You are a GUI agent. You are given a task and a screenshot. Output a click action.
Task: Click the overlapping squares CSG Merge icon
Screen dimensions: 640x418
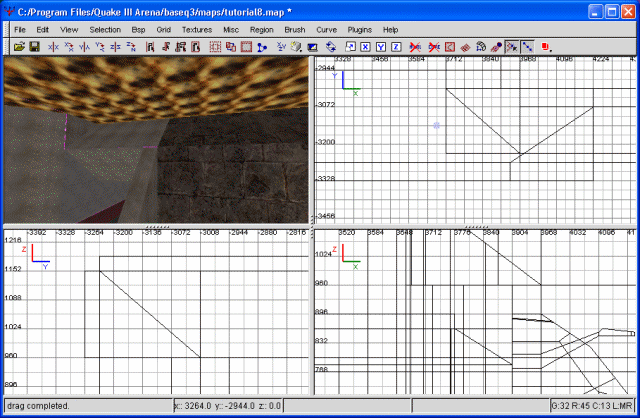231,47
